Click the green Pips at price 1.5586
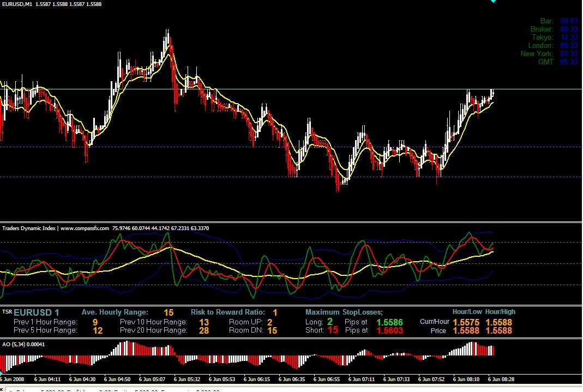The width and height of the screenshot is (583, 392). (389, 322)
